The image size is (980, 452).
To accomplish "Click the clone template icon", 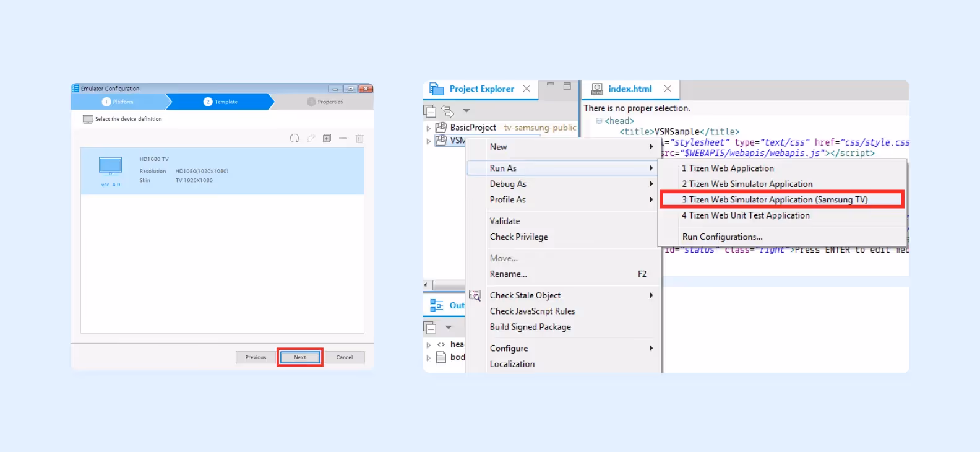I will coord(327,138).
